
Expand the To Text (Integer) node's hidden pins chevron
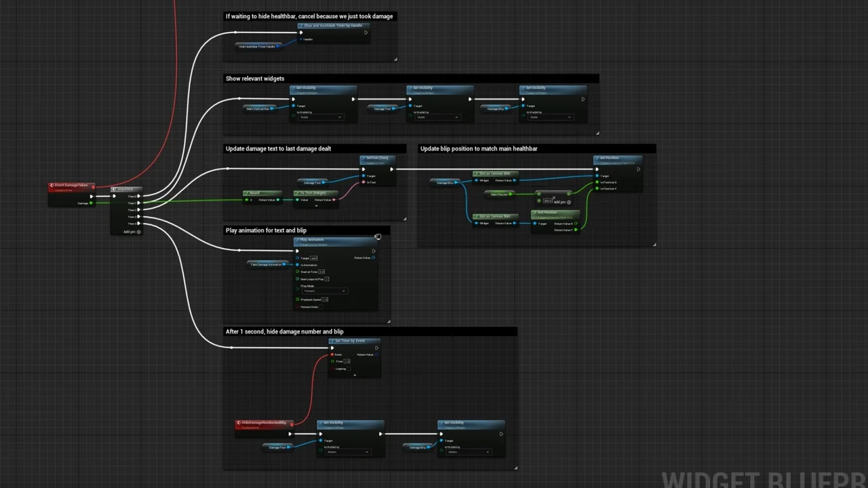(316, 205)
